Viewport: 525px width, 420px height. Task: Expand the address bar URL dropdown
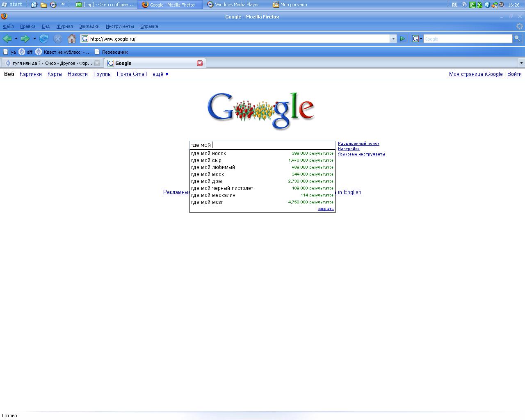[393, 39]
